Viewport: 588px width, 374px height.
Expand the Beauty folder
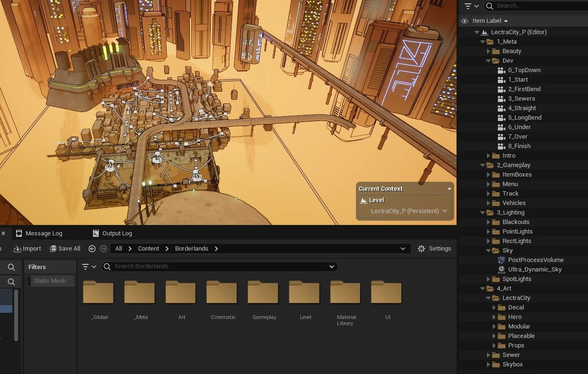click(488, 51)
